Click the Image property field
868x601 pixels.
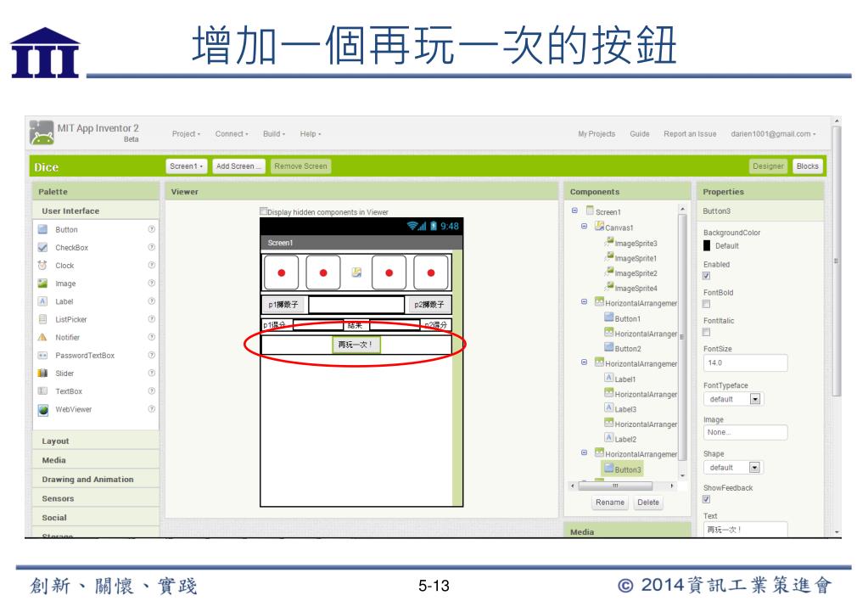[745, 432]
